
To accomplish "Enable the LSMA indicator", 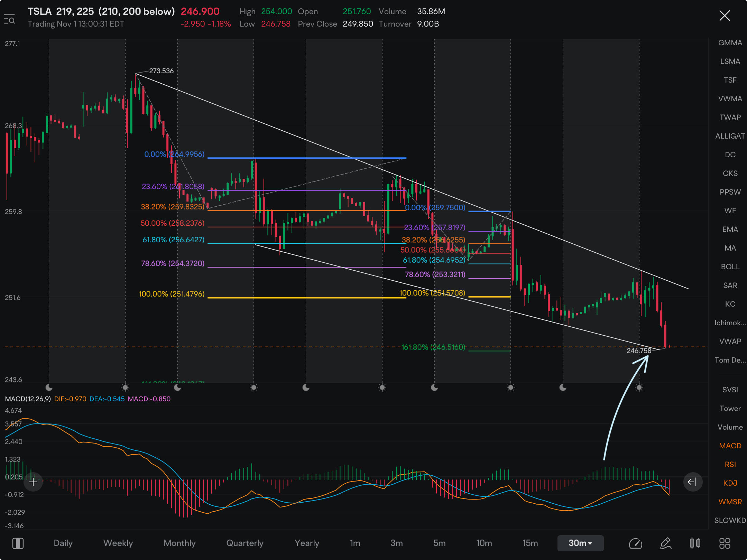I will (730, 62).
